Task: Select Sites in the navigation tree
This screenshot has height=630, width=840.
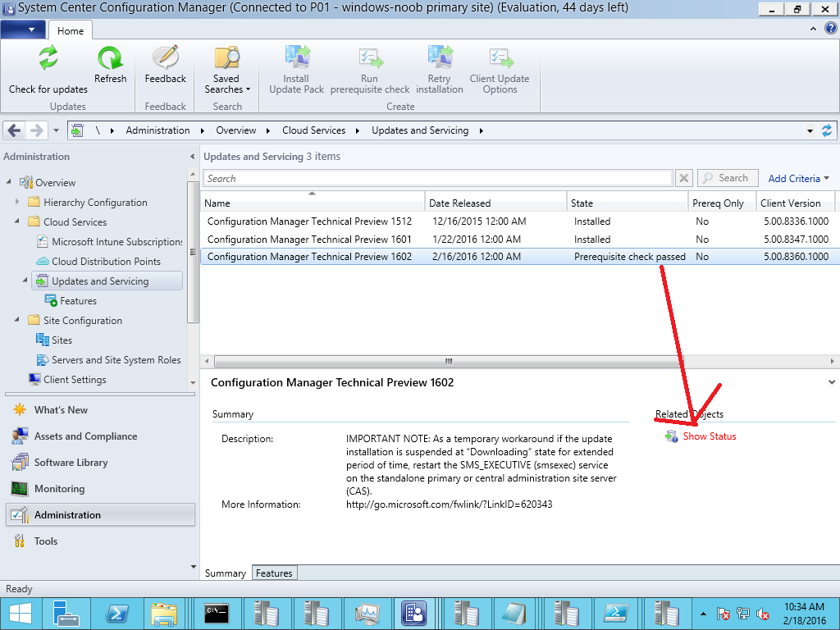Action: [54, 340]
